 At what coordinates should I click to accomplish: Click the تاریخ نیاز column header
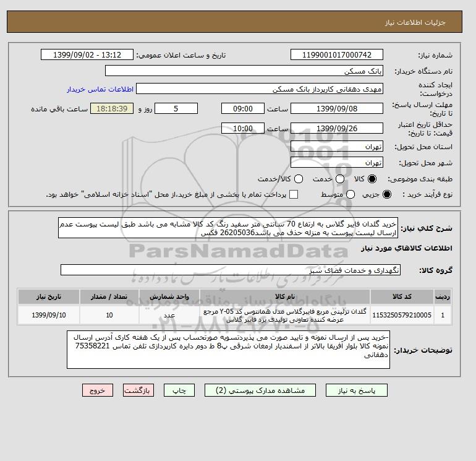(49, 296)
